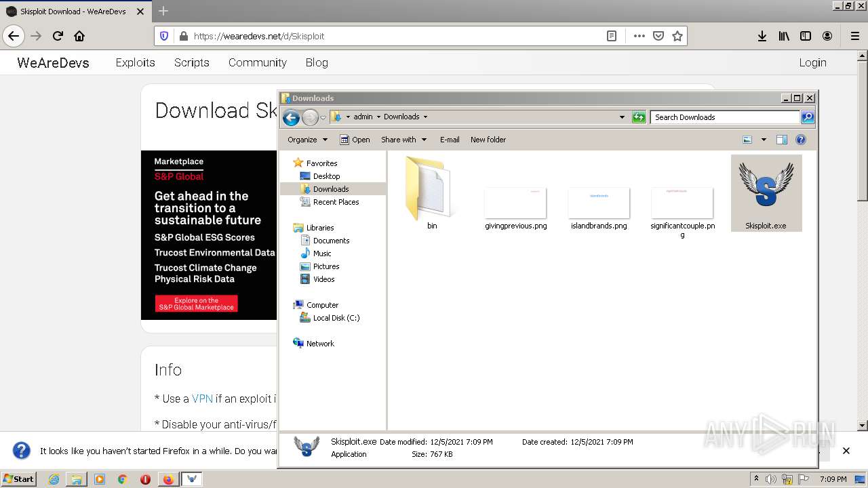
Task: Open the Firefox library icon
Action: tap(784, 36)
